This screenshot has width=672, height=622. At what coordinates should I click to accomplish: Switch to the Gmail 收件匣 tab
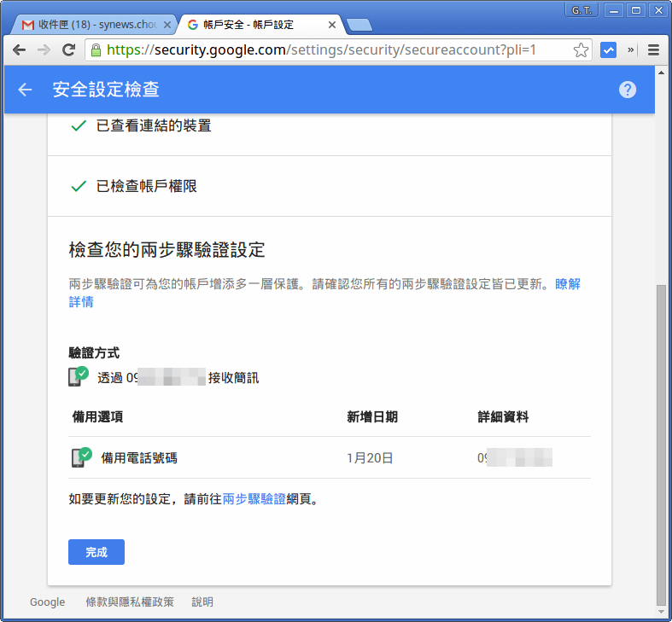pos(93,25)
